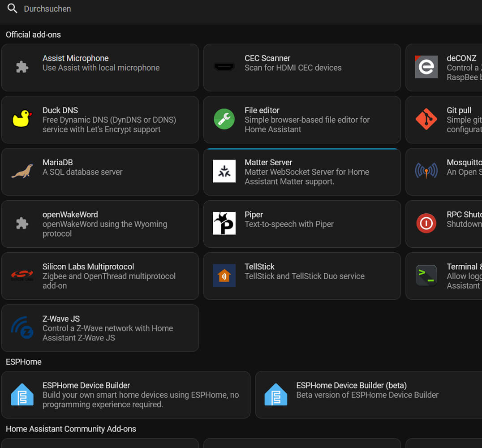Click the search magnifier icon
Screen dimensions: 482x448
pos(12,9)
